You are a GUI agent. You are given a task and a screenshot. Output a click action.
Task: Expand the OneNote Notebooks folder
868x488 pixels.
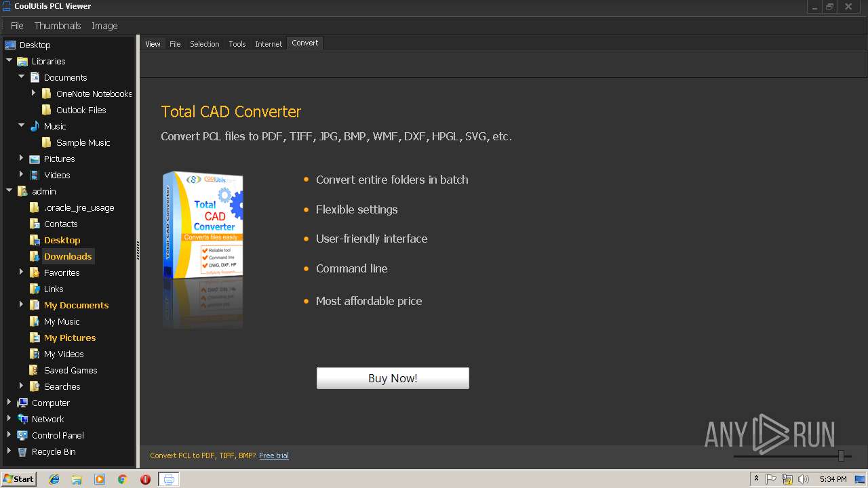[x=34, y=94]
